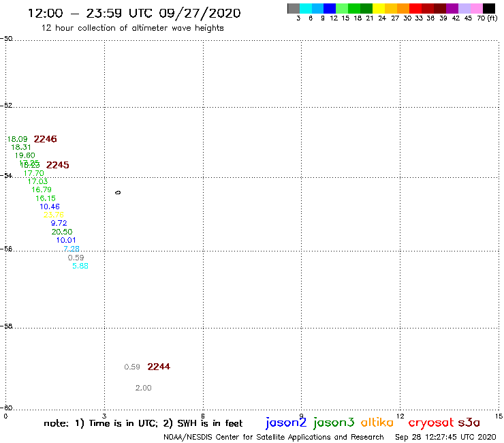Screen dimensions: 504x443
Task: Click the blue 10.01 wave height value
Action: click(x=66, y=241)
